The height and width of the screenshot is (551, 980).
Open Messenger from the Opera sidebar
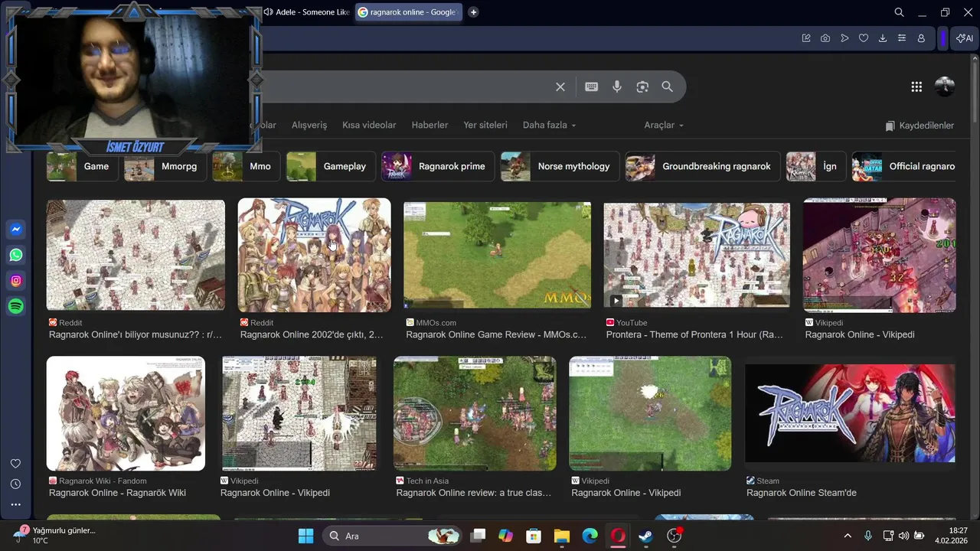[16, 230]
